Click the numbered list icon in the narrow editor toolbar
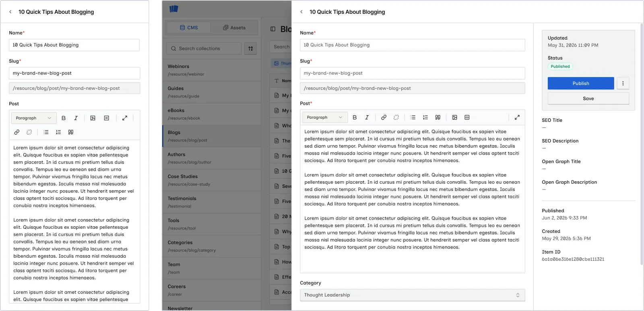The image size is (644, 311). pos(58,132)
